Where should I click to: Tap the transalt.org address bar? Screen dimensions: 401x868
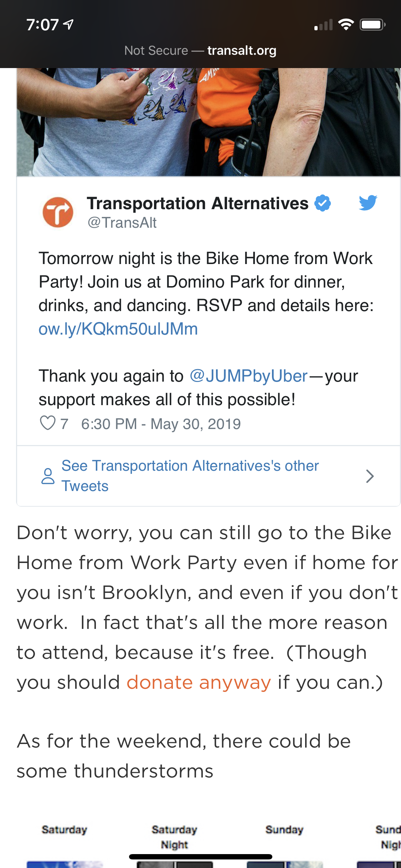pyautogui.click(x=200, y=51)
